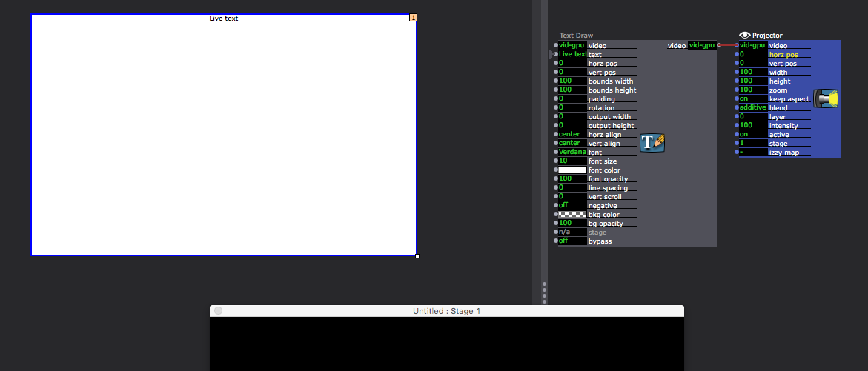Click the Text Draw video output port
868x371 pixels.
[x=719, y=45]
